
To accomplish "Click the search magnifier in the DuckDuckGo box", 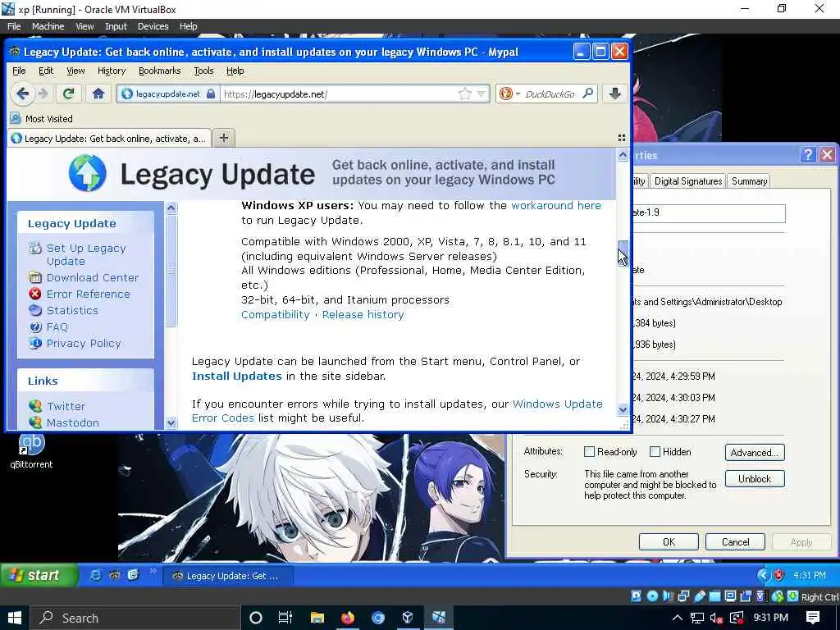I will 587,94.
